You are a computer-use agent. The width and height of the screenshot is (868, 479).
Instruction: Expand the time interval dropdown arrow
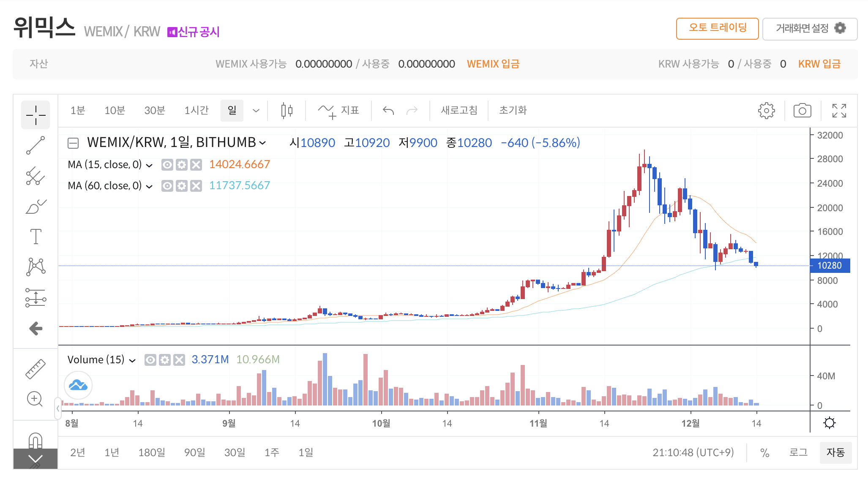point(256,111)
